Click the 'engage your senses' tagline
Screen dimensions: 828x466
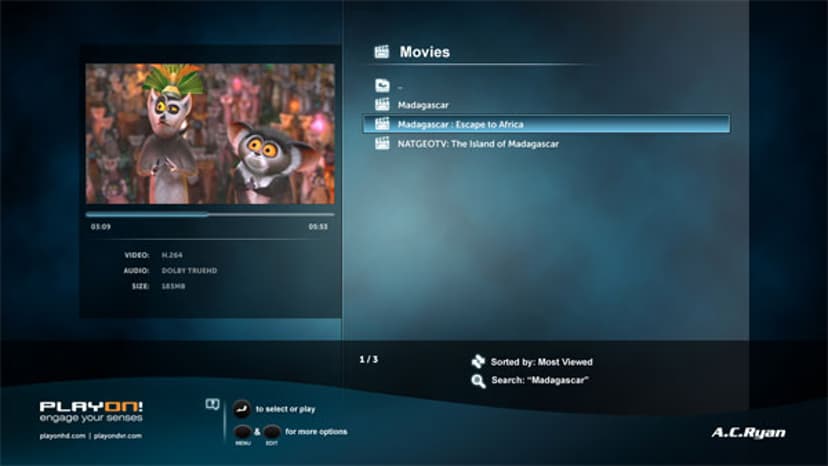[x=91, y=418]
